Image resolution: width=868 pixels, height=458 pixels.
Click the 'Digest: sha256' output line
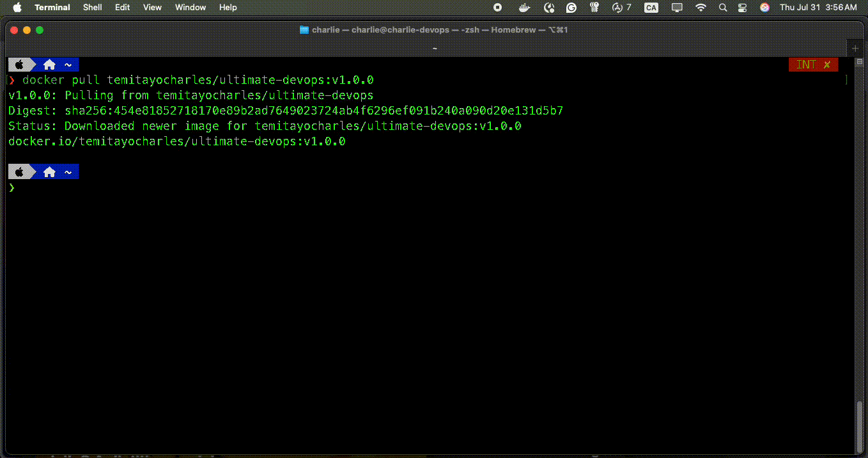(286, 111)
